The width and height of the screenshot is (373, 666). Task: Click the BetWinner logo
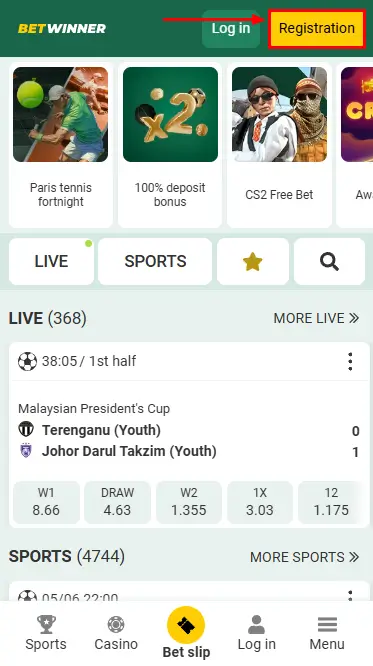(x=62, y=28)
